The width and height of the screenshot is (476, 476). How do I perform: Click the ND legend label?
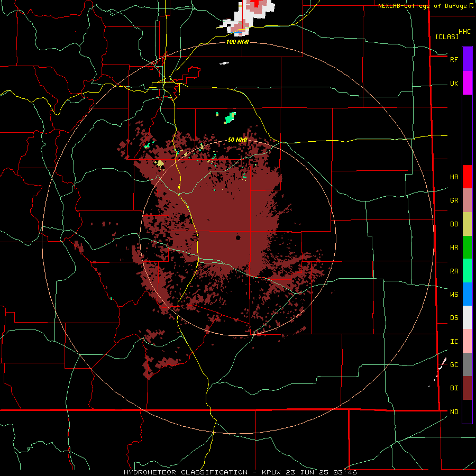454,411
